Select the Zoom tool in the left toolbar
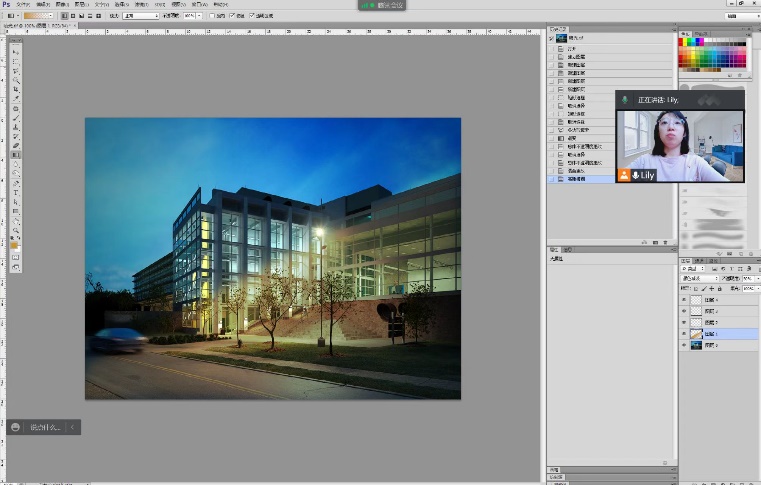The image size is (761, 485). (15, 231)
